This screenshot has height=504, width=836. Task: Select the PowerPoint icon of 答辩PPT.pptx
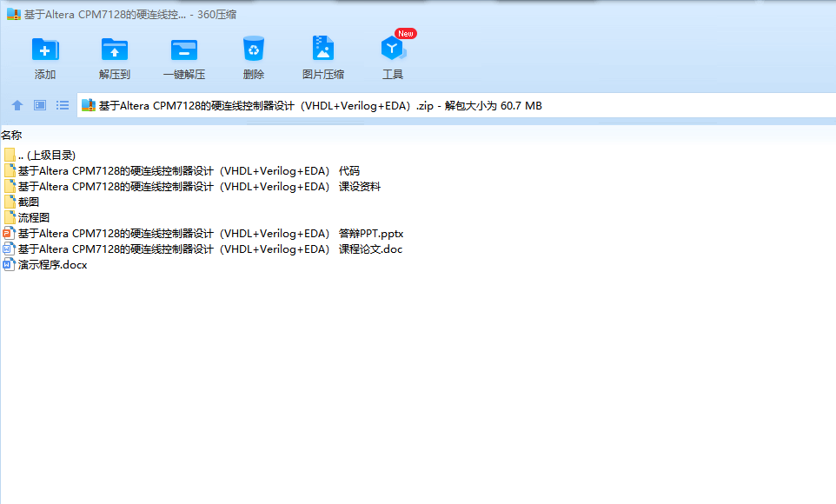coord(9,233)
